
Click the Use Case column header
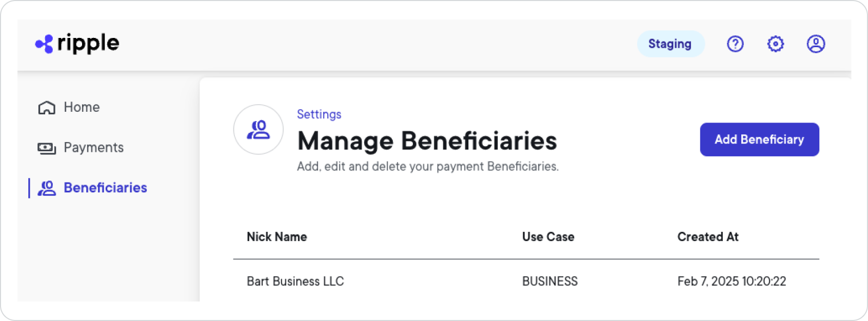[x=548, y=237]
